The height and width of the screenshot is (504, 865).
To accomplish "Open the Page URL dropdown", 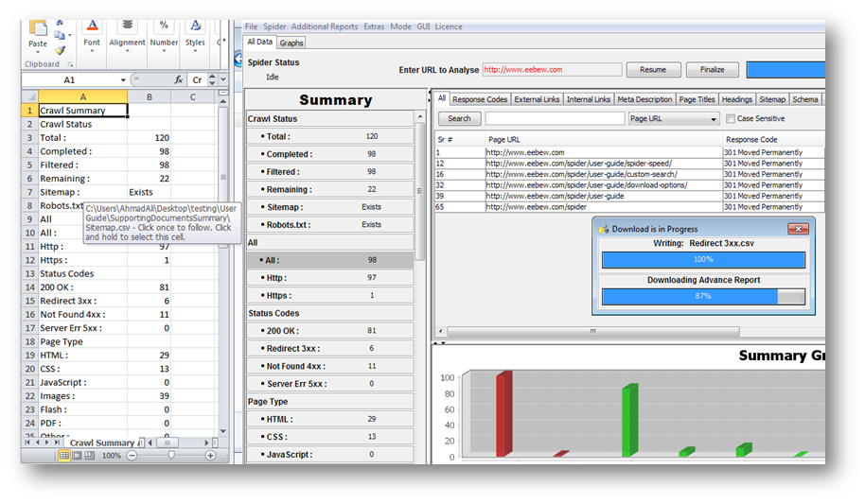I will (x=714, y=119).
